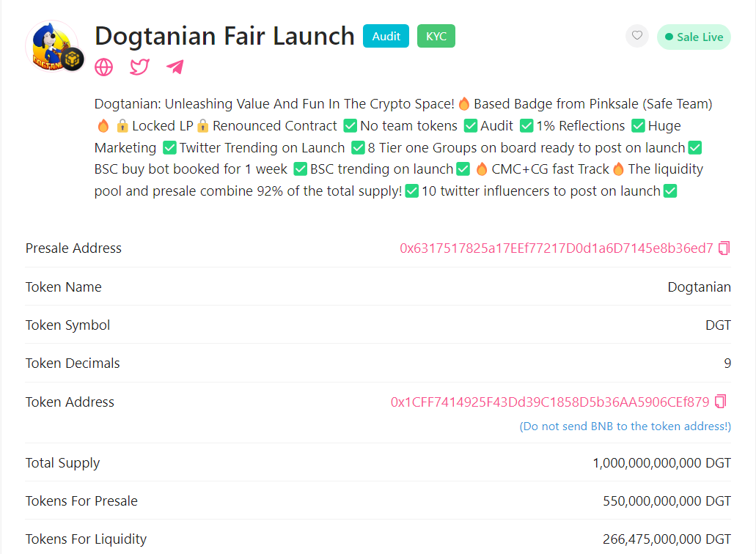Select the Token Name label
This screenshot has height=554, width=756.
63,287
